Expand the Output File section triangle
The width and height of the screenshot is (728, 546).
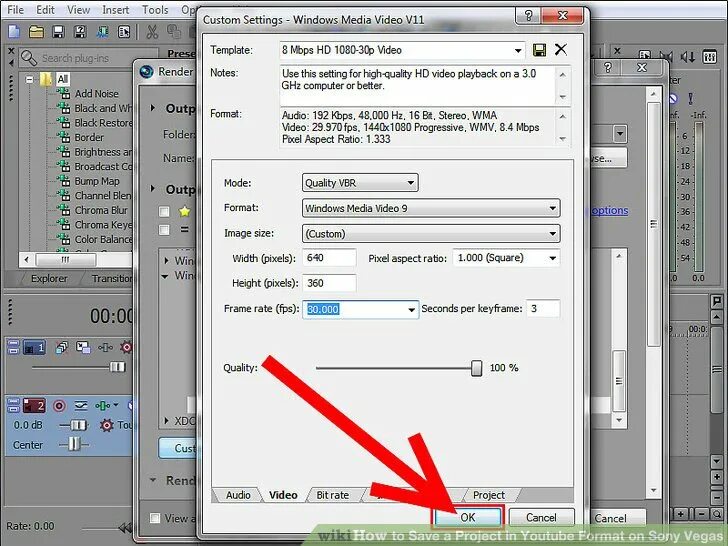(x=152, y=108)
